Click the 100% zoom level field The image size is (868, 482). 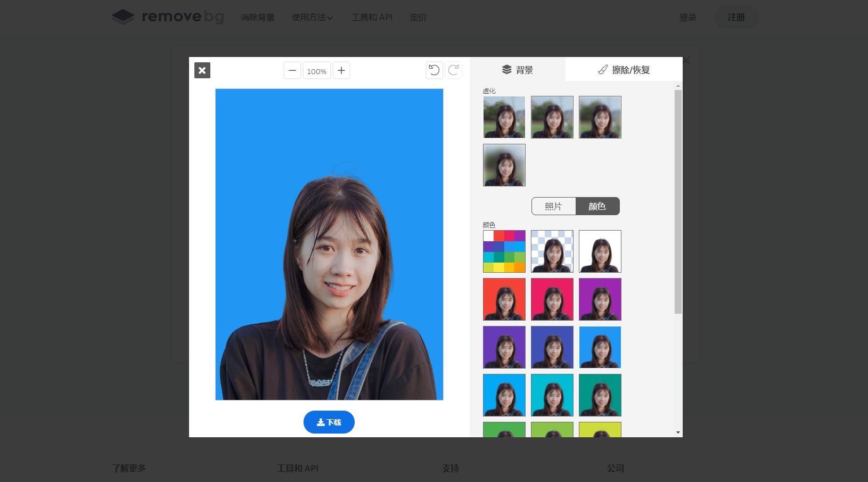[x=317, y=71]
